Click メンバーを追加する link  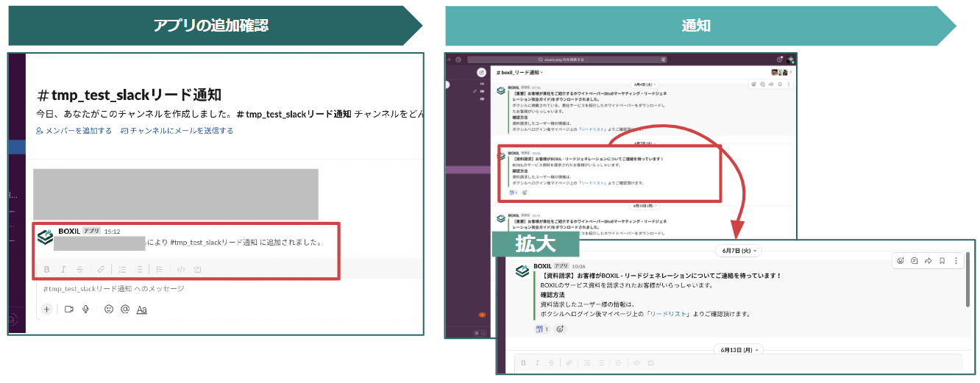[x=74, y=131]
